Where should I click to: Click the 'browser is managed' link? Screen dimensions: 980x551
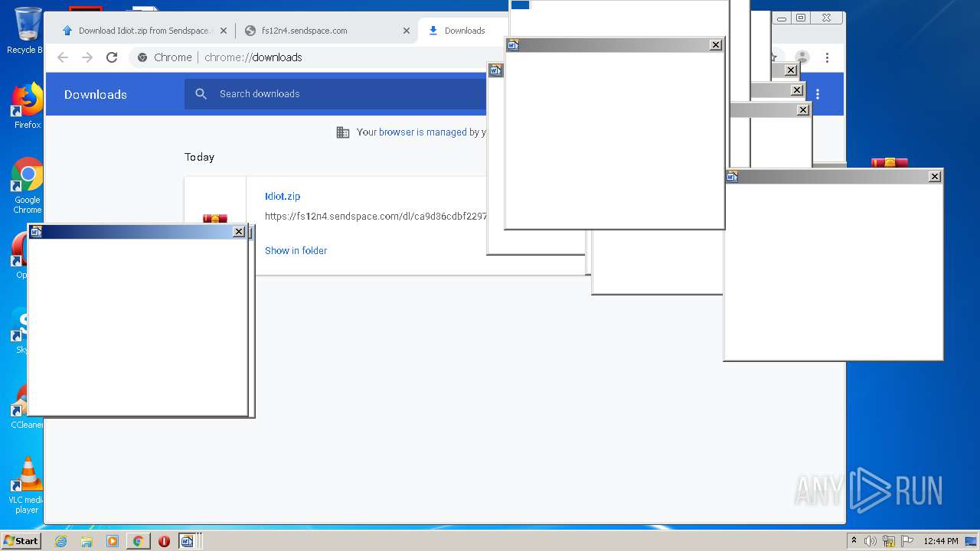click(x=423, y=132)
